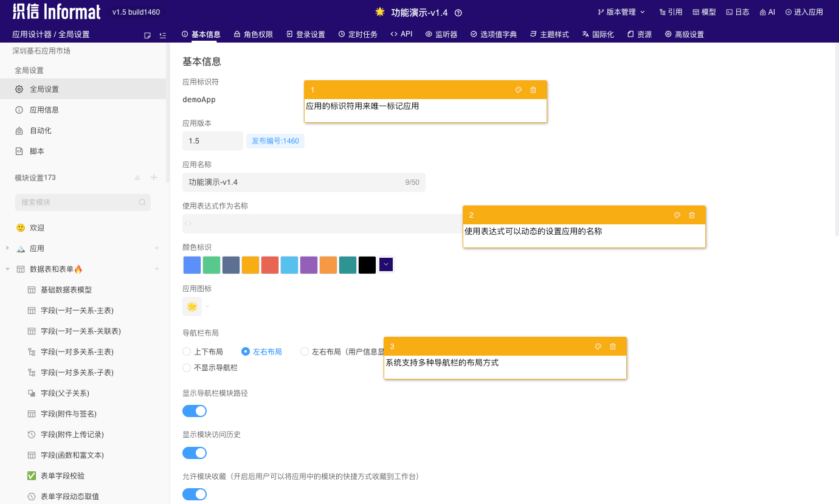This screenshot has width=839, height=504.
Task: Expand the 版本管理 dropdown
Action: 621,12
